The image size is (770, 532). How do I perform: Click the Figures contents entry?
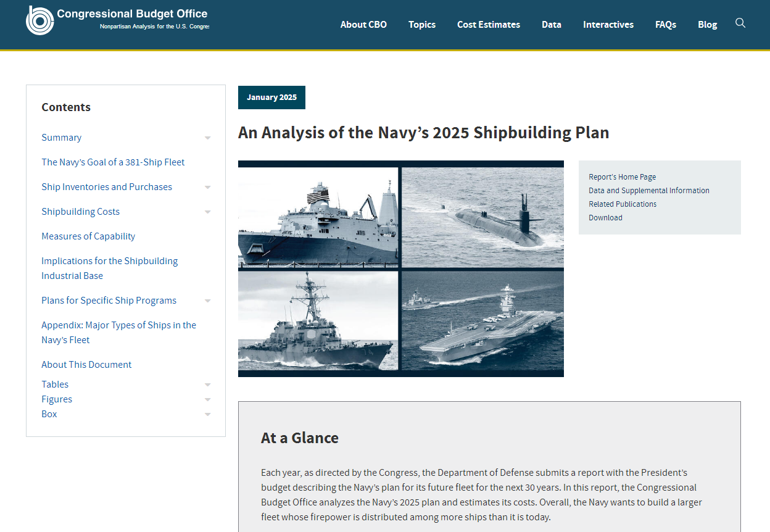(57, 399)
